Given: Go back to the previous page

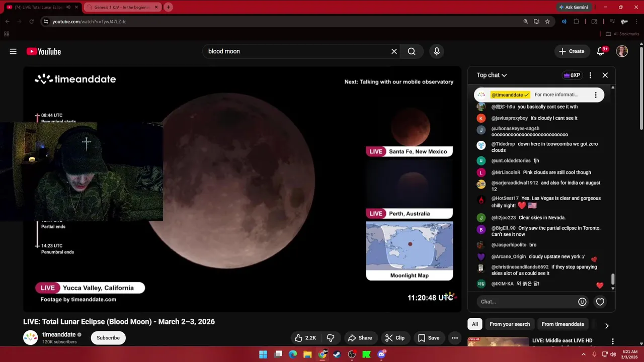Looking at the screenshot, I should [x=7, y=22].
